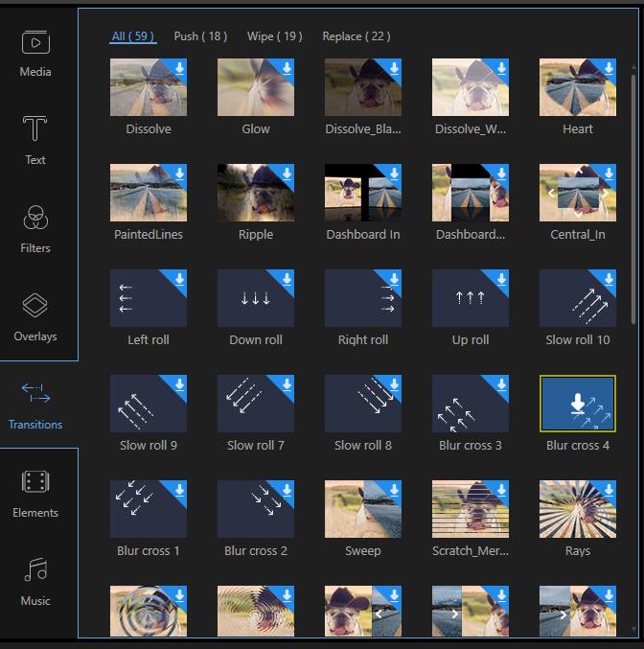644x649 pixels.
Task: Download the Ripple transition via its corner arrow
Action: [x=287, y=174]
